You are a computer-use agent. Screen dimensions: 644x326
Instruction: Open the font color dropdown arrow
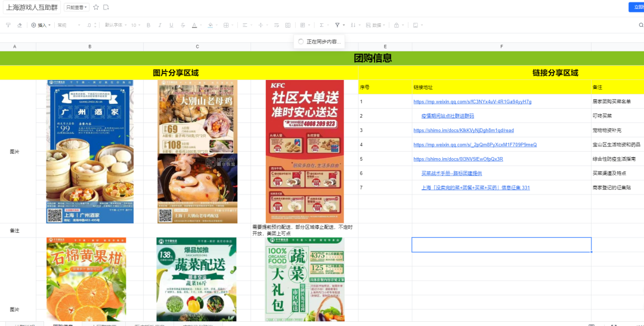pos(201,26)
